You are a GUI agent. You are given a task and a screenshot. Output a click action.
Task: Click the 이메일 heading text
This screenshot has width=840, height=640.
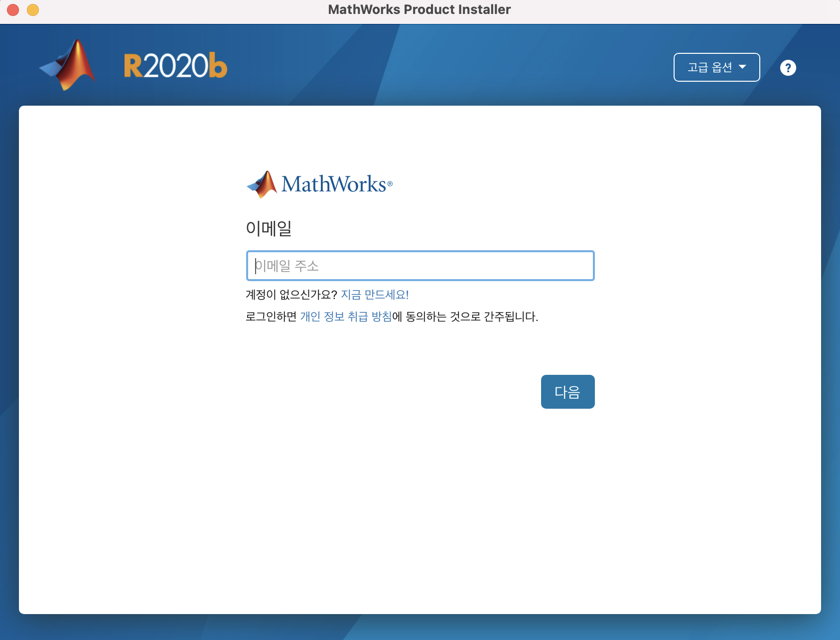click(x=269, y=228)
